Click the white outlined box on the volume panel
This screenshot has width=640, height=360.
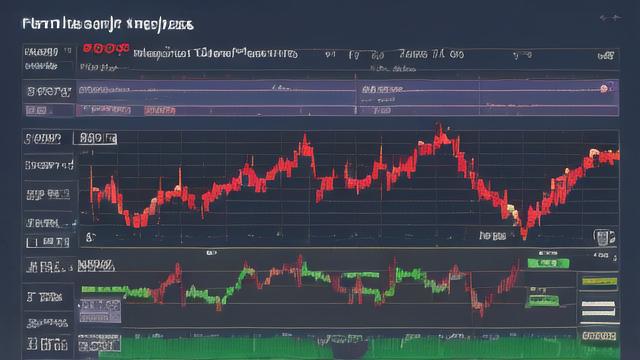pyautogui.click(x=99, y=343)
